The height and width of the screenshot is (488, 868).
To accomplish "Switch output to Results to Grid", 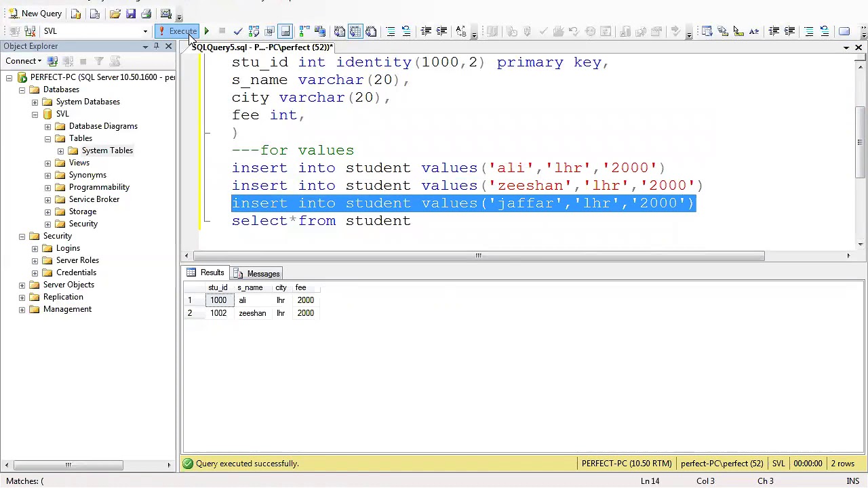I will click(x=355, y=31).
